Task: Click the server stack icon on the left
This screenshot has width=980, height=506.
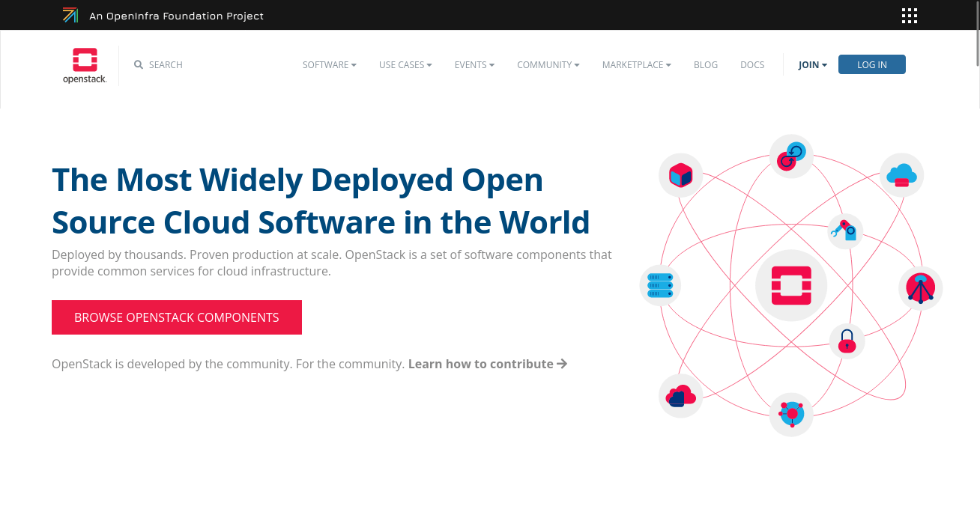Action: point(660,285)
